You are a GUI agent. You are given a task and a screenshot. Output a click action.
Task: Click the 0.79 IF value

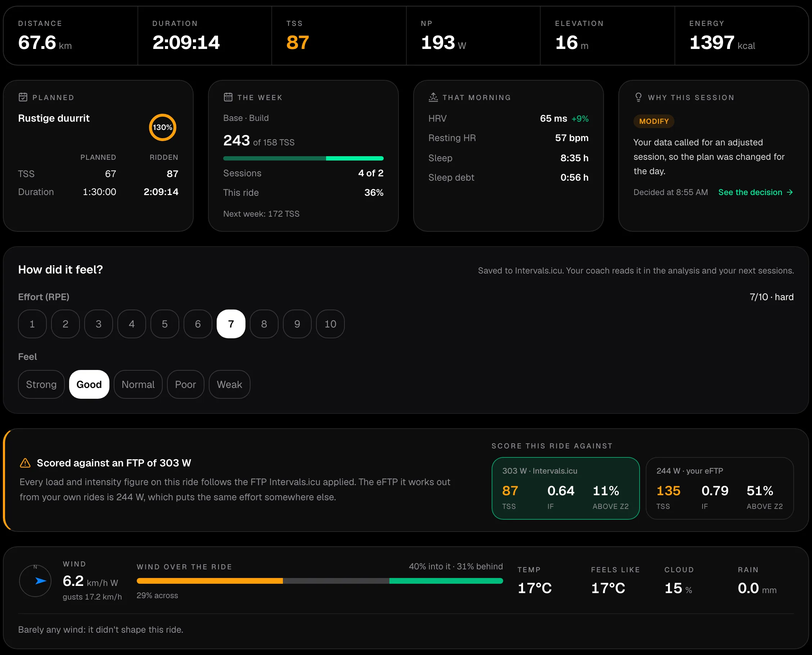click(x=715, y=491)
